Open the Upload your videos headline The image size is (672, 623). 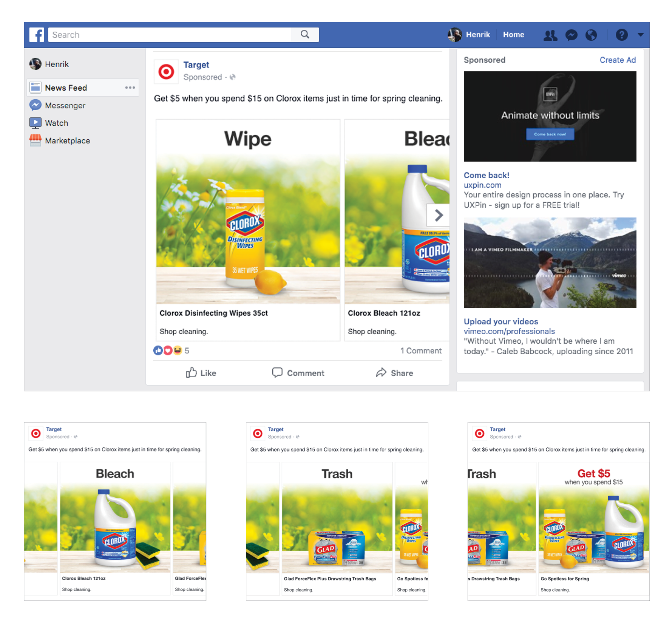pyautogui.click(x=501, y=321)
